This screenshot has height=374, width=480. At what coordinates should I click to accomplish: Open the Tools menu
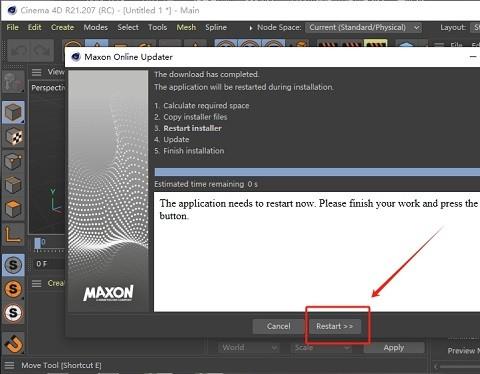pos(158,27)
